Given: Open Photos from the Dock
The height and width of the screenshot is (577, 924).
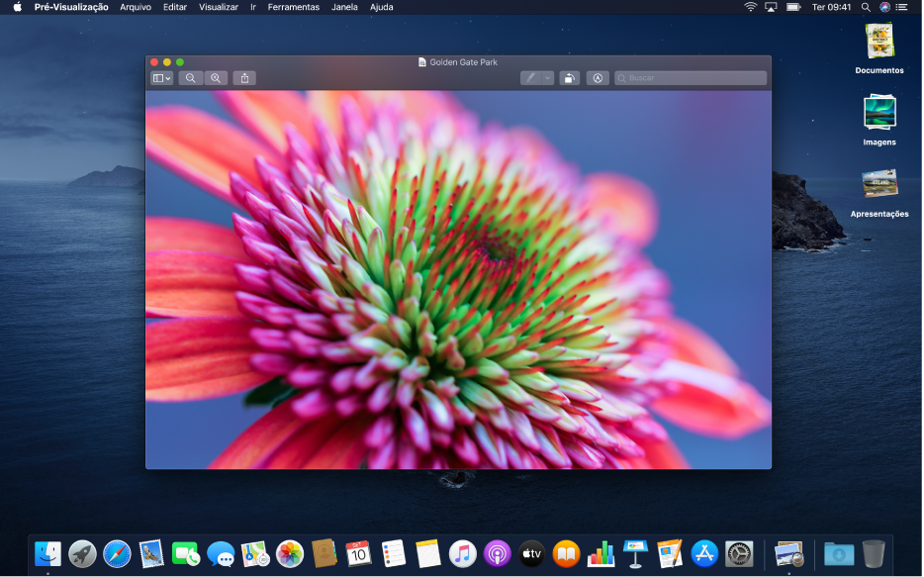Looking at the screenshot, I should click(289, 554).
